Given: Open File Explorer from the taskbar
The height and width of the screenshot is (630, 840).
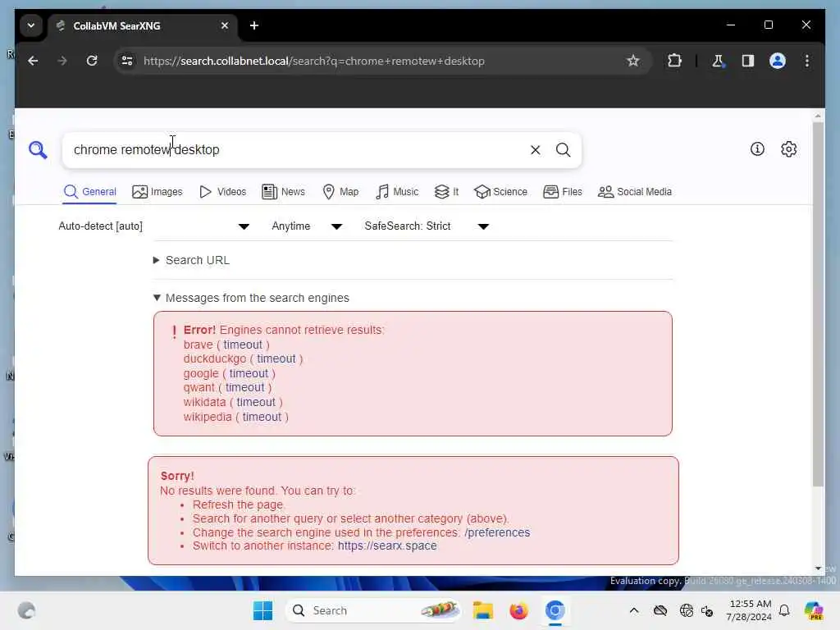Looking at the screenshot, I should pos(482,610).
